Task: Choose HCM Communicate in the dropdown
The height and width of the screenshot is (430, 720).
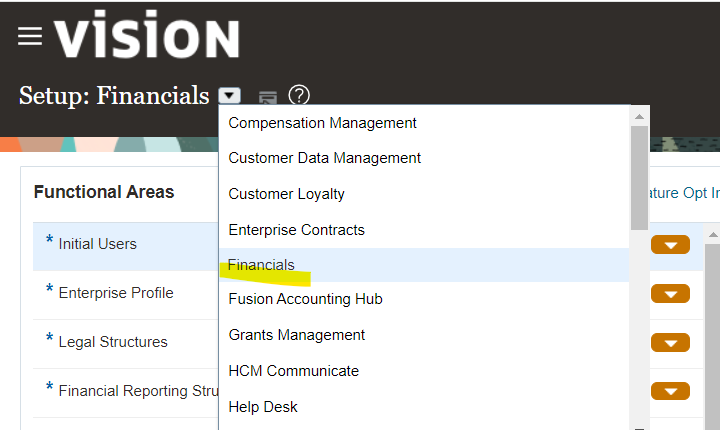Action: pos(293,371)
